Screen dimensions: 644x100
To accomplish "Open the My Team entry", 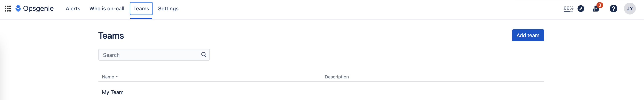I will [113, 92].
